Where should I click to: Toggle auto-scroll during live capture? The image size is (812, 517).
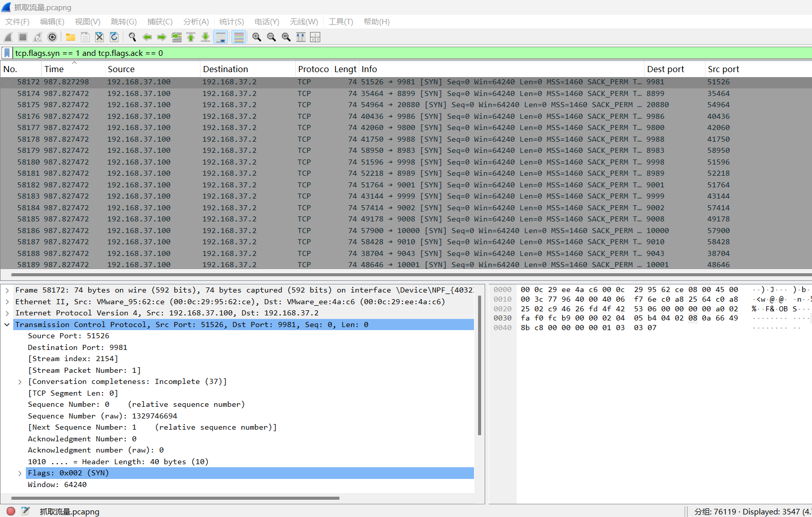[221, 37]
